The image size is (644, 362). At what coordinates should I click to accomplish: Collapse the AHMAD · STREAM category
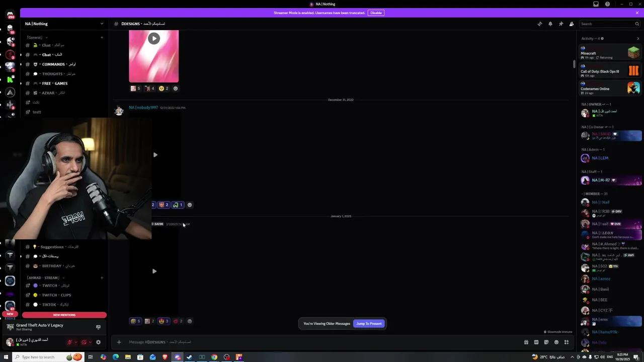(x=45, y=278)
